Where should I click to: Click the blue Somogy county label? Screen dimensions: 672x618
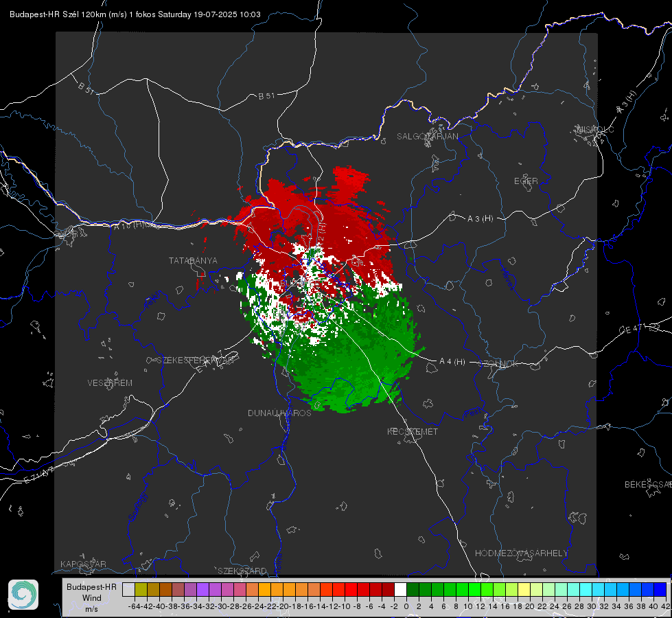pos(137,507)
